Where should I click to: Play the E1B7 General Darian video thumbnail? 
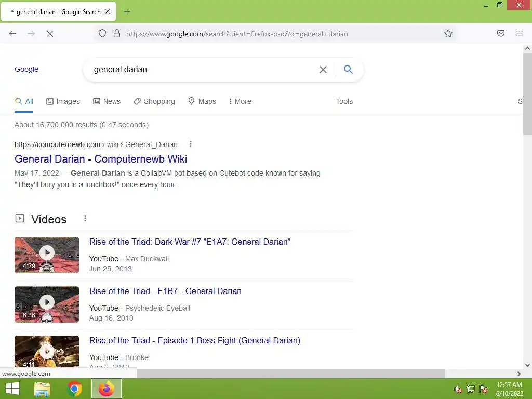(x=47, y=304)
